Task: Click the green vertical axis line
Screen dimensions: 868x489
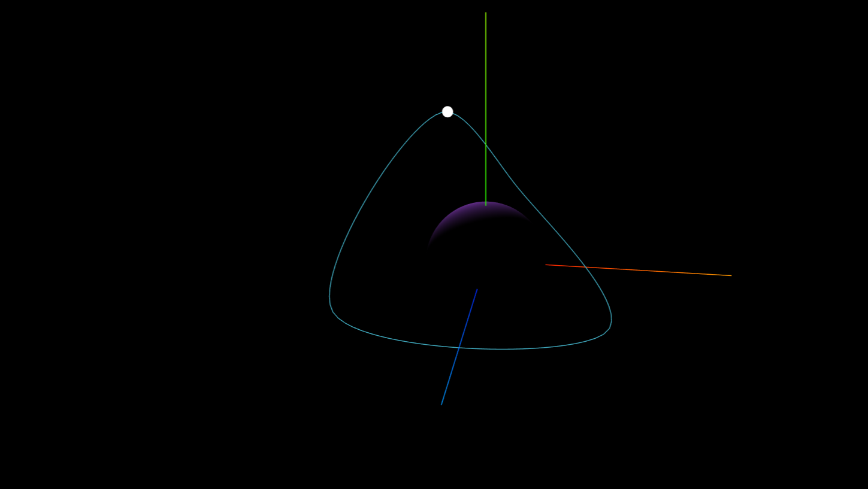Action: [485, 90]
